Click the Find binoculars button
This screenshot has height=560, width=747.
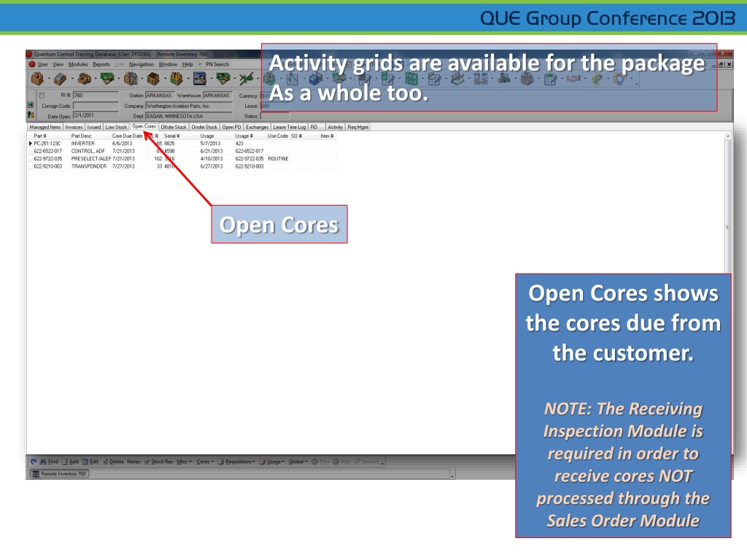(x=49, y=462)
